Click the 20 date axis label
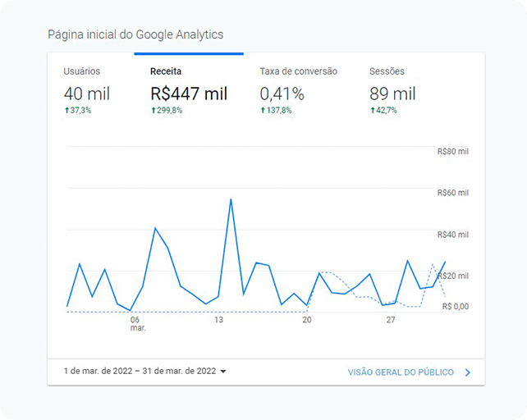The height and width of the screenshot is (420, 527). (x=307, y=320)
